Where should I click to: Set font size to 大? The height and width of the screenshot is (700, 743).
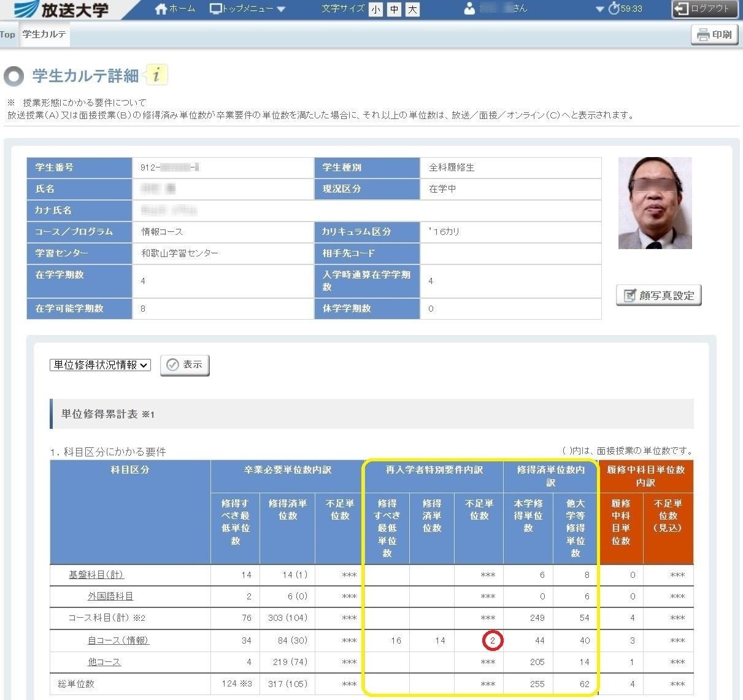tap(413, 9)
